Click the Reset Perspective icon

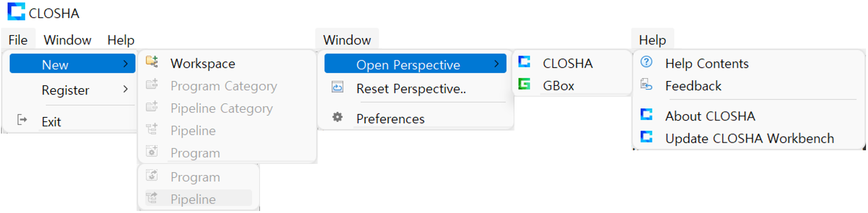click(x=337, y=87)
